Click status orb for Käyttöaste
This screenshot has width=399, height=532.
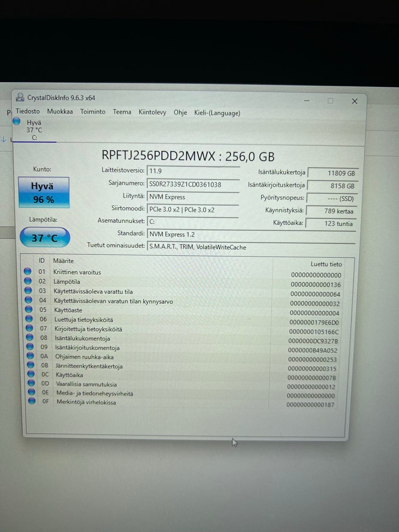(29, 309)
